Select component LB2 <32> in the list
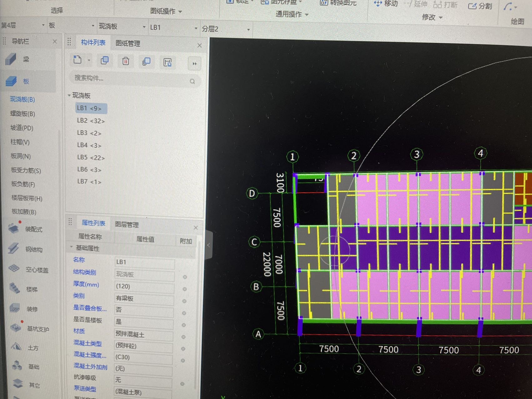 pyautogui.click(x=91, y=121)
